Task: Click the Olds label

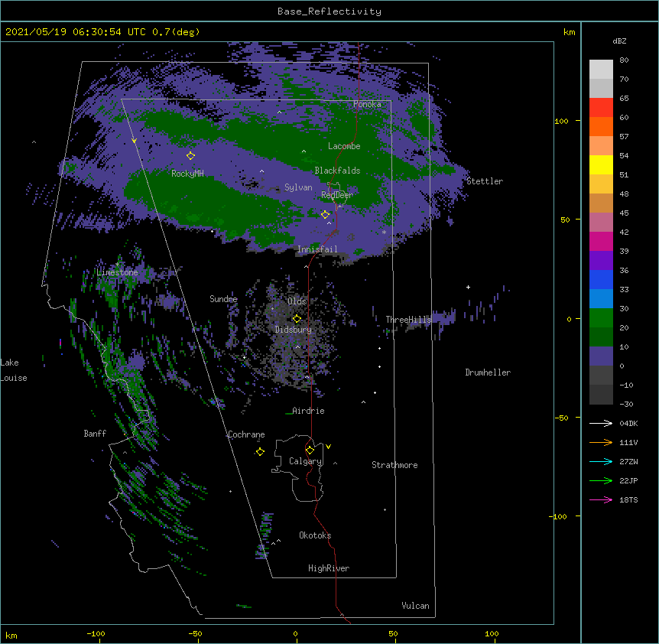Action: tap(297, 301)
